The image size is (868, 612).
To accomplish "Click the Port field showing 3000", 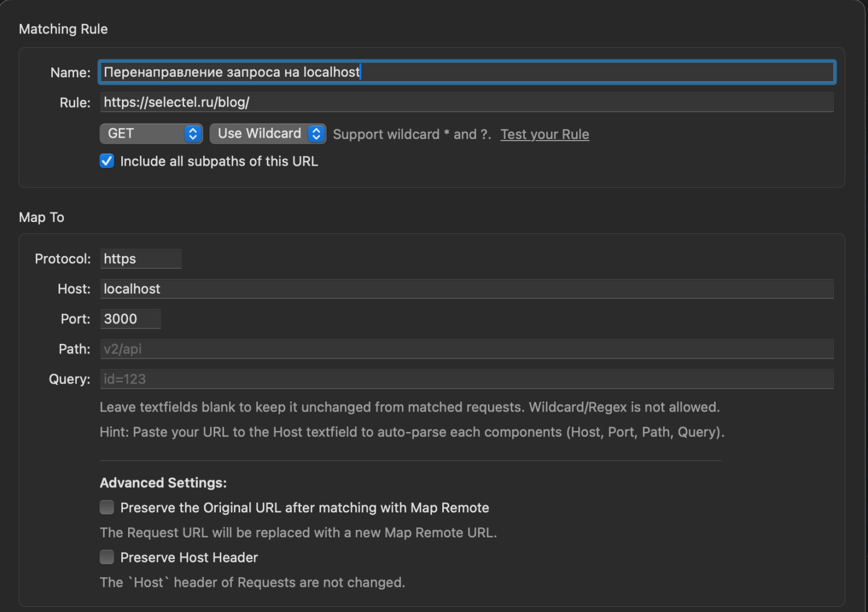I will (130, 319).
